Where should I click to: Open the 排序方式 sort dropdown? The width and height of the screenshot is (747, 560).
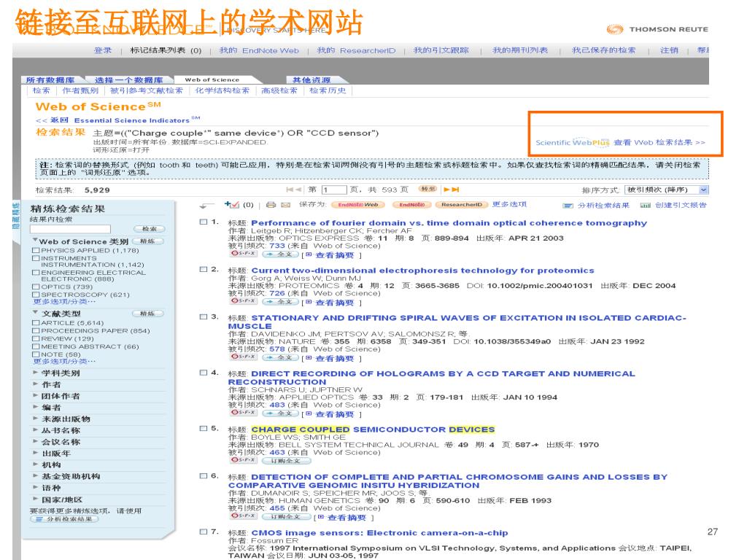click(667, 190)
